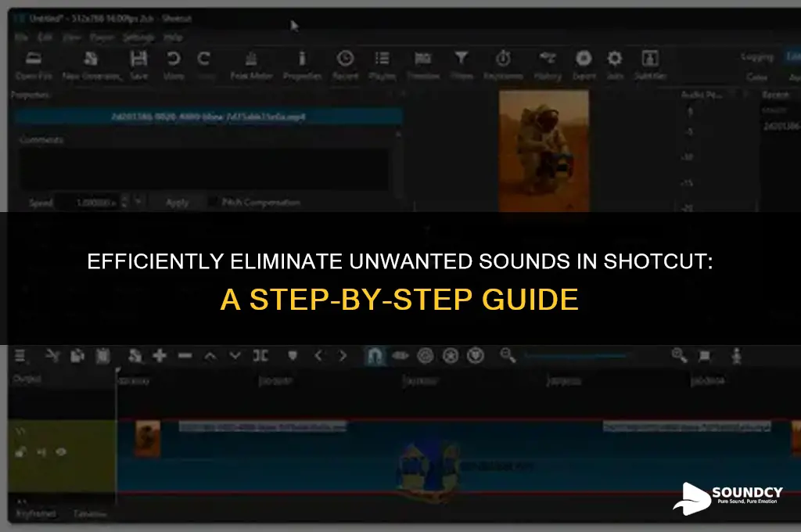Ripple delete with the minus icon
The width and height of the screenshot is (801, 532).
pos(185,355)
